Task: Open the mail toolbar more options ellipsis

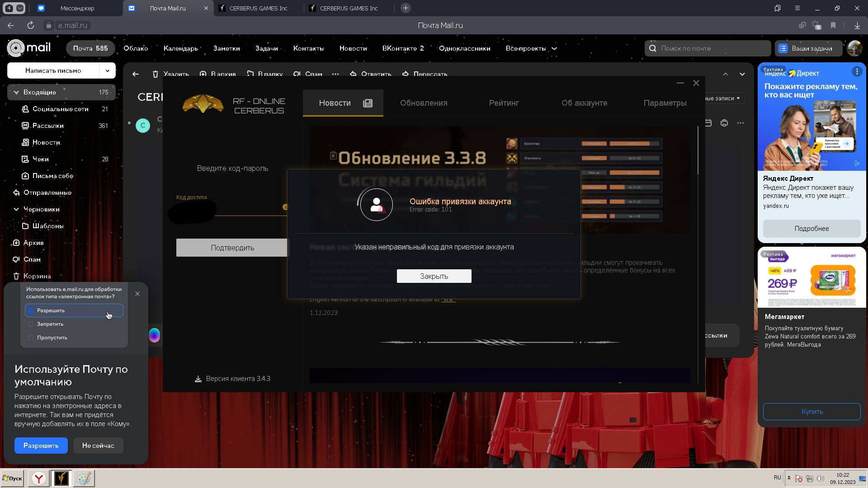Action: (335, 74)
